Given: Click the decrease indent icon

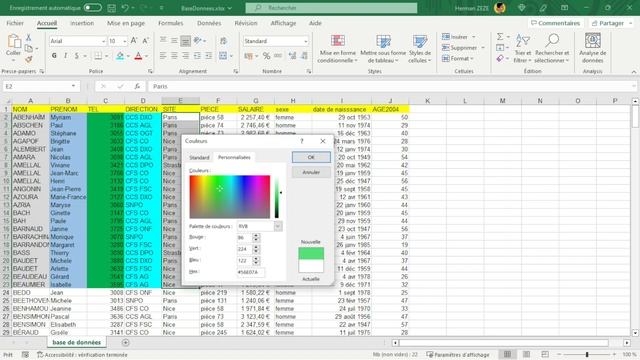Looking at the screenshot, I should (x=197, y=56).
